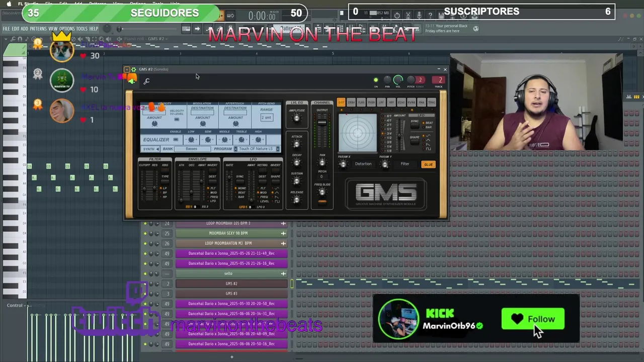Toggle the EQUALIZER enable switch
The width and height of the screenshot is (644, 362).
pyautogui.click(x=176, y=140)
